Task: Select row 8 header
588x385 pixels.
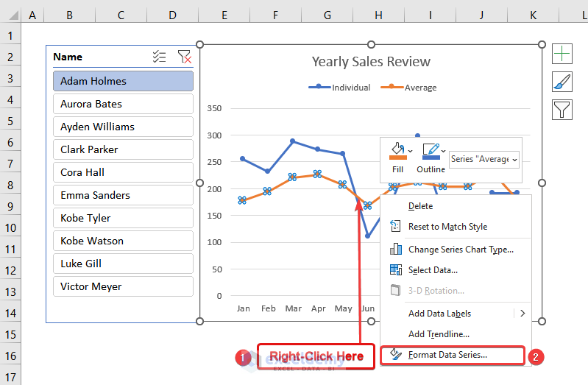Action: [10, 186]
